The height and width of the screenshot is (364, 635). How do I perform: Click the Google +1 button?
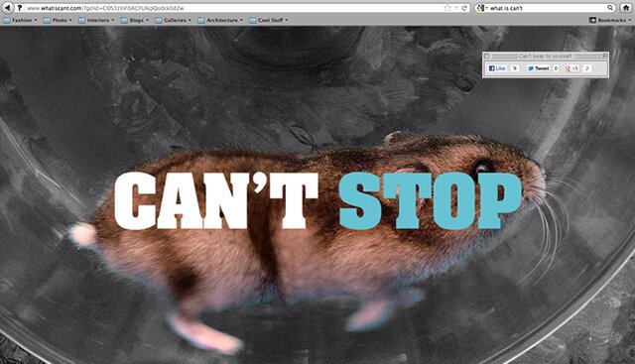(x=572, y=68)
